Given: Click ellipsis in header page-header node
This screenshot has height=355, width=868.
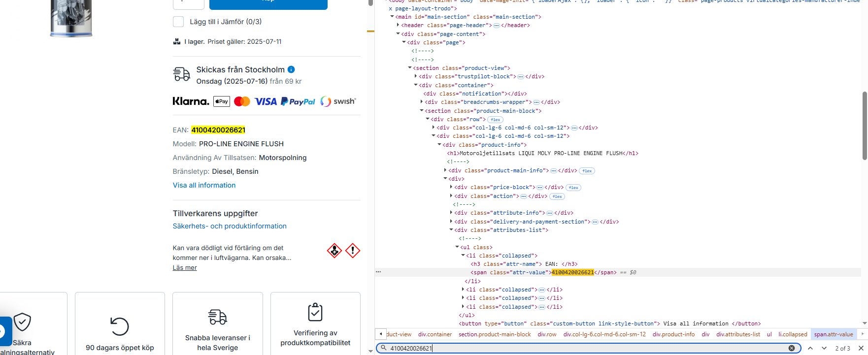Looking at the screenshot, I should [497, 26].
